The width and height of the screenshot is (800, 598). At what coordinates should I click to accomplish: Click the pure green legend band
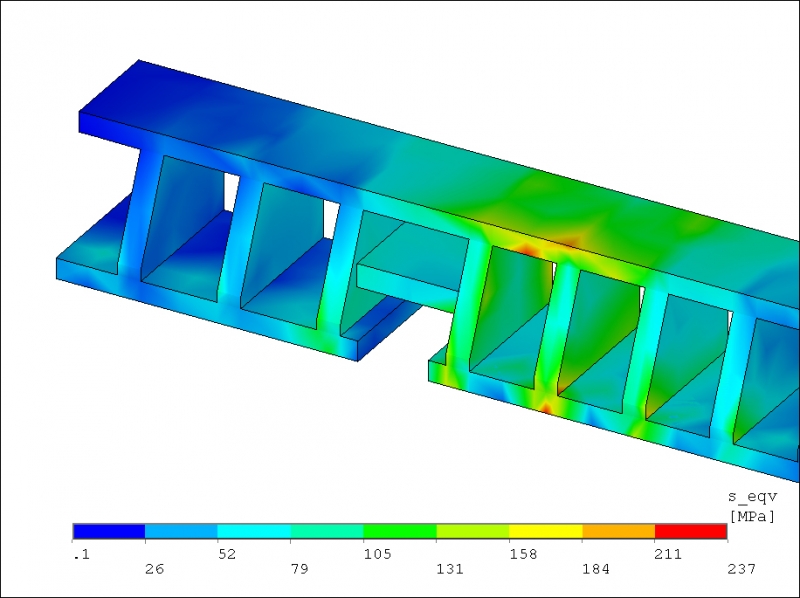click(400, 531)
